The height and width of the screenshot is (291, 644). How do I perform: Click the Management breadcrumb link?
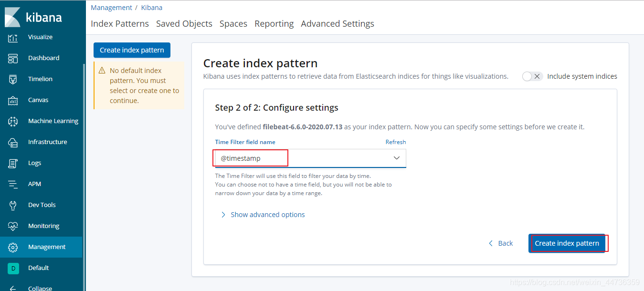[111, 8]
